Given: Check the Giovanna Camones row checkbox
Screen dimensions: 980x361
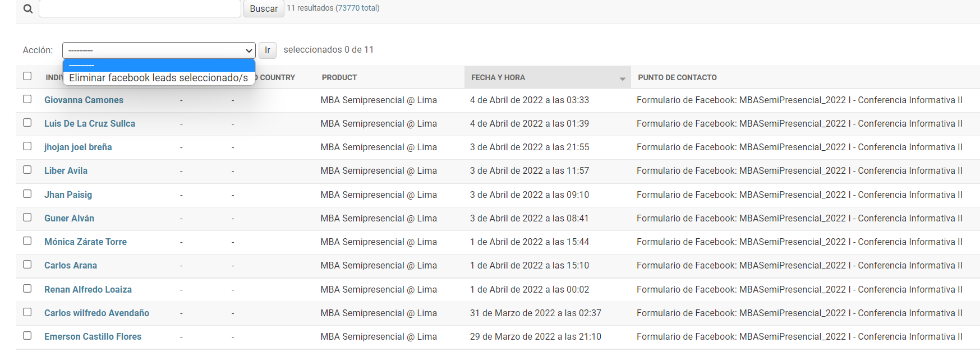Looking at the screenshot, I should [x=27, y=99].
